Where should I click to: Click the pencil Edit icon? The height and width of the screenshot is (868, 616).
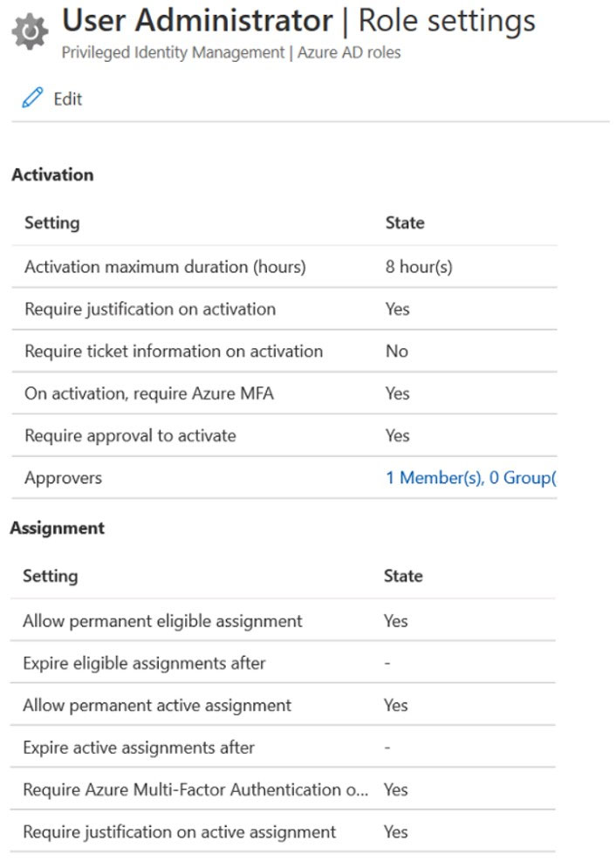pyautogui.click(x=32, y=98)
